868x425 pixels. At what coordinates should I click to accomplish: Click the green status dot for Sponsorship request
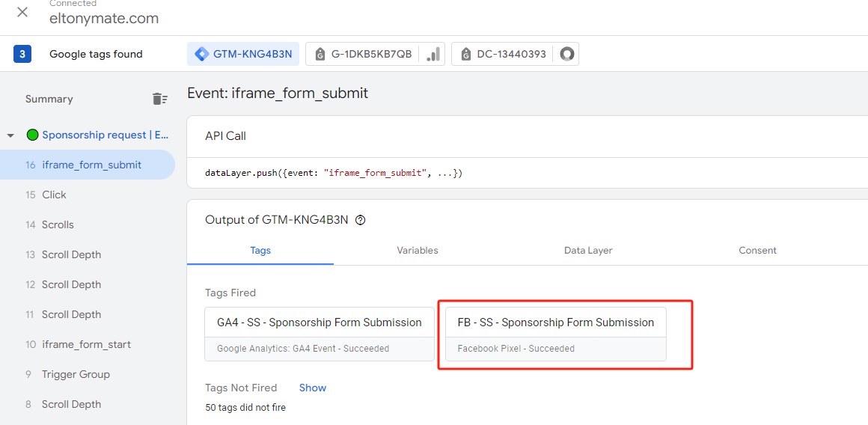(32, 135)
